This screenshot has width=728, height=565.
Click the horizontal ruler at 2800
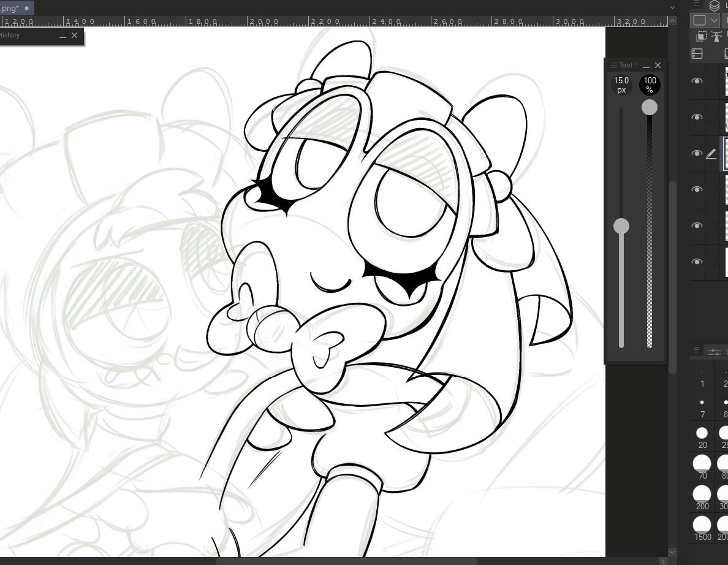coord(509,22)
